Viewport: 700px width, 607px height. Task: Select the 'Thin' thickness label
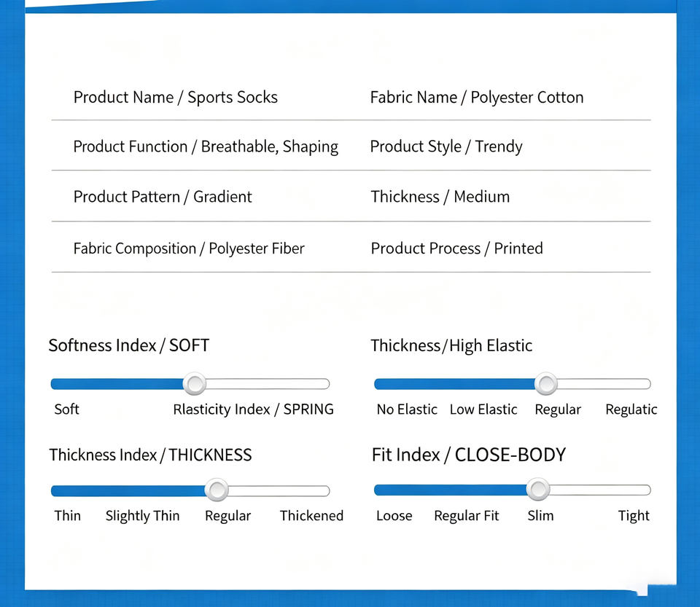(67, 516)
